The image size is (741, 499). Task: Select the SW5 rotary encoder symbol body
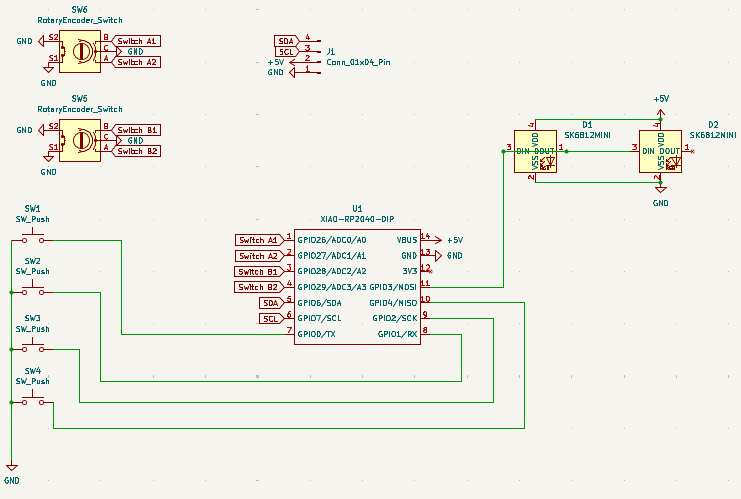(x=80, y=140)
